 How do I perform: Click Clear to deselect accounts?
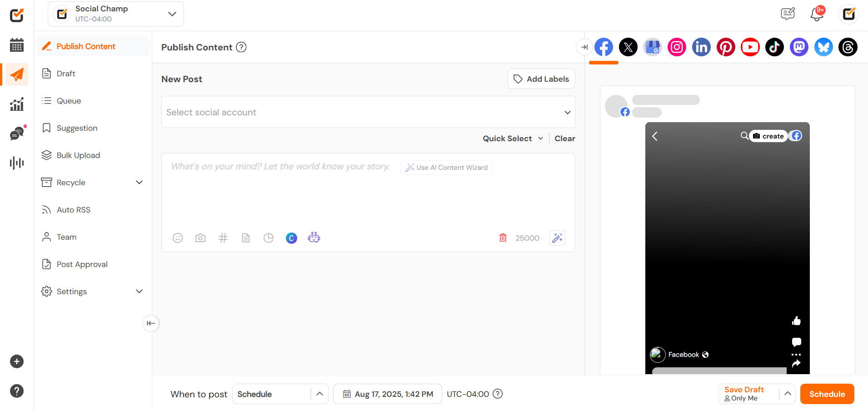click(x=565, y=138)
